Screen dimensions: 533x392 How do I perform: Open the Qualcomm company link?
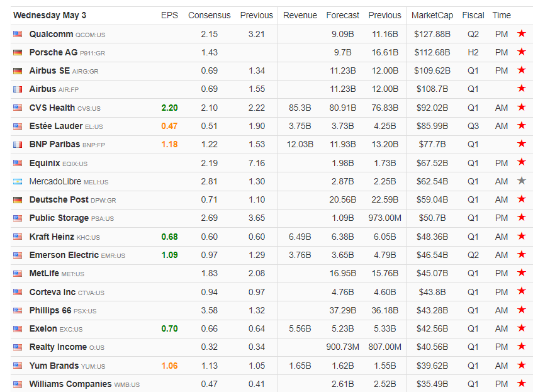point(51,34)
